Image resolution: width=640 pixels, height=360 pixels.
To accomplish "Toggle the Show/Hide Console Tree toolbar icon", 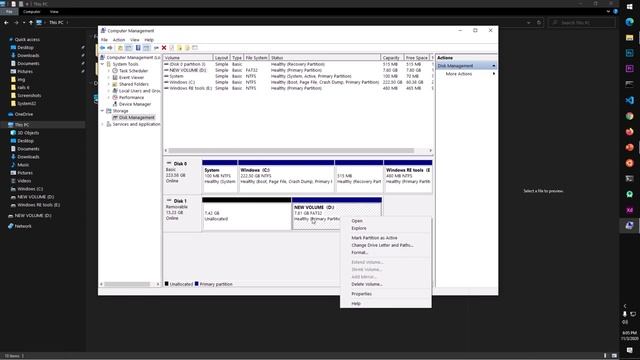I will (x=129, y=48).
